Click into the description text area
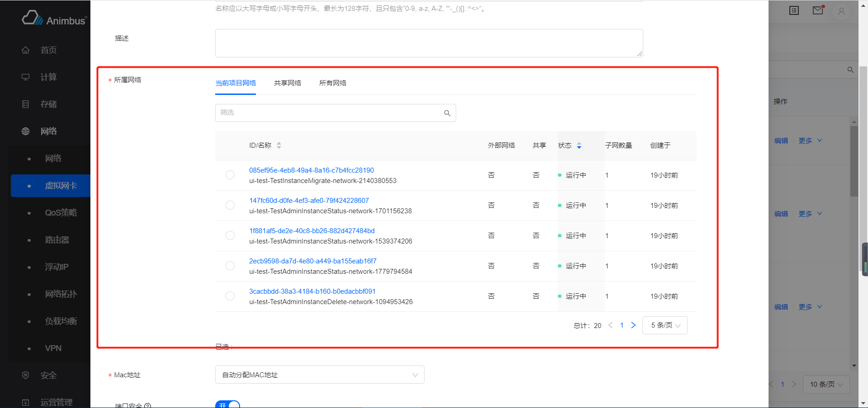This screenshot has width=868, height=408. (429, 43)
